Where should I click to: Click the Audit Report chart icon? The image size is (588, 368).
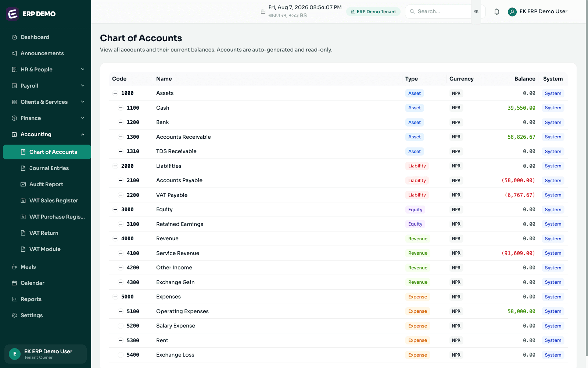click(23, 184)
